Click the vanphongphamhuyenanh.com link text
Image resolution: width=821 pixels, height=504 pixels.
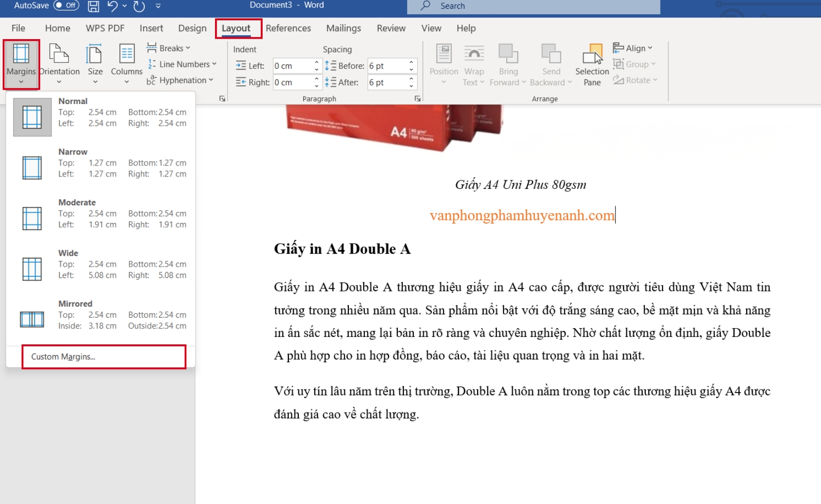pos(522,216)
